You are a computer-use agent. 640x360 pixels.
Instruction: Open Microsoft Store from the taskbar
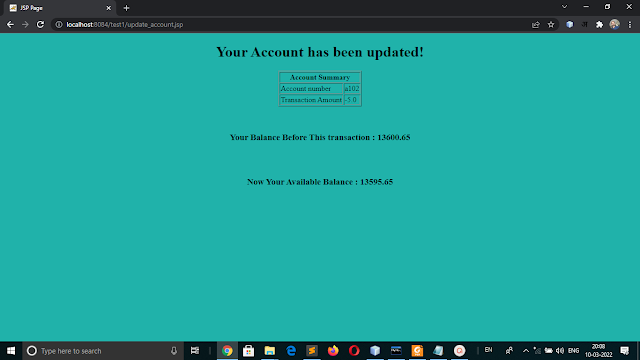click(x=249, y=351)
